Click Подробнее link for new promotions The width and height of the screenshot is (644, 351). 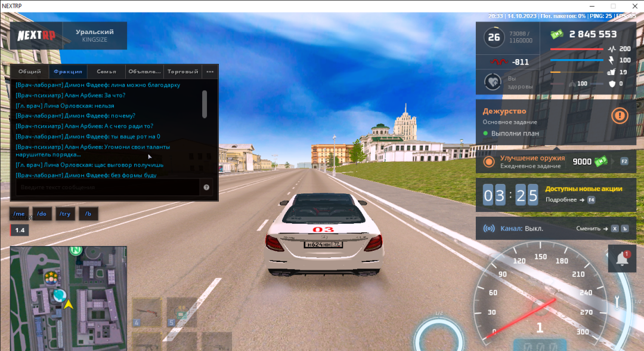[561, 200]
